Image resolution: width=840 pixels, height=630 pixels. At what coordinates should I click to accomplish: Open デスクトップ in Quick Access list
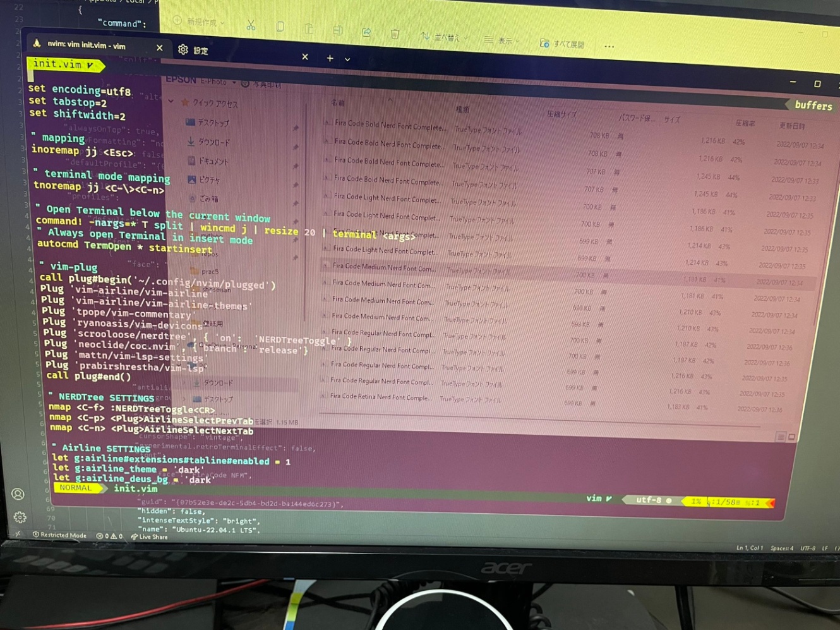point(208,122)
